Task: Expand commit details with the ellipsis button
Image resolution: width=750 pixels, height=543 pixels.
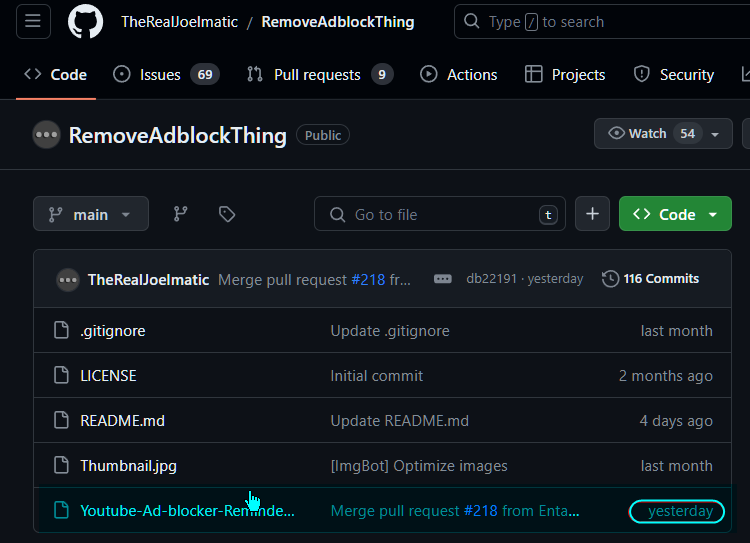Action: pyautogui.click(x=442, y=279)
